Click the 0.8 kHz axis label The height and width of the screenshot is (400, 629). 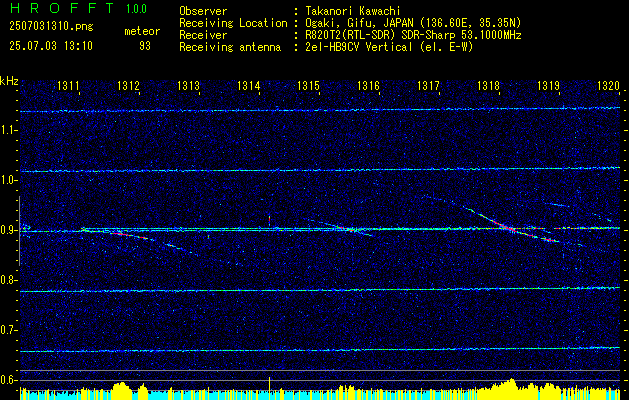(7, 280)
